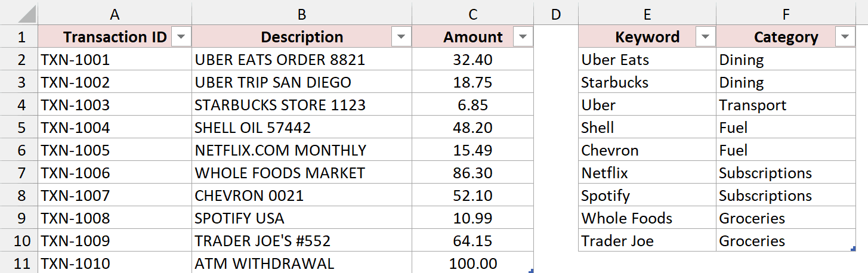
Task: Select the ATM WITHDRAWAL cell
Action: tap(302, 263)
